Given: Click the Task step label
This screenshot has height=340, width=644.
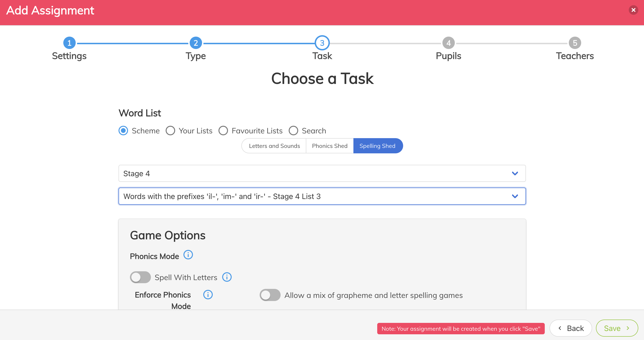Looking at the screenshot, I should click(322, 56).
